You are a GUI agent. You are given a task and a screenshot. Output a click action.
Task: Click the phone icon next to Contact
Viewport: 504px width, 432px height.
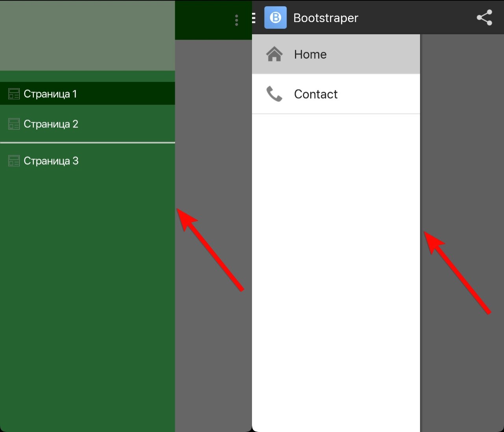[x=274, y=94]
